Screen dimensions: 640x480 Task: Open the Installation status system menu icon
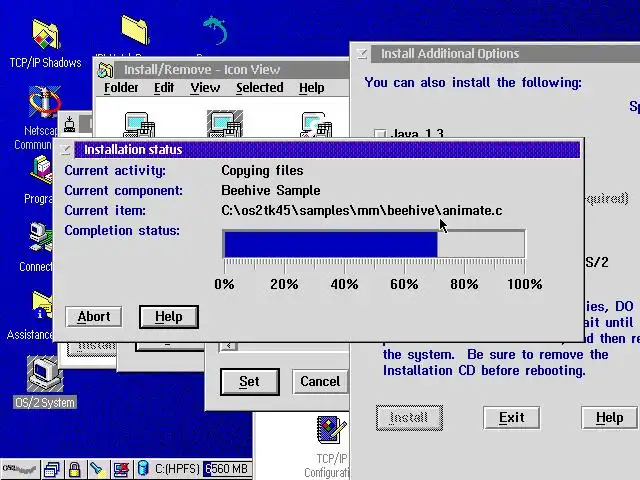(65, 149)
